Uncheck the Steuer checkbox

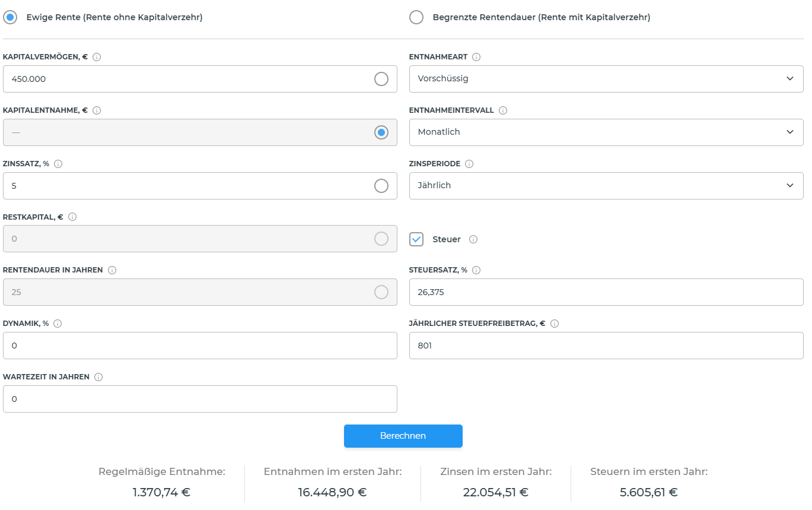click(x=416, y=239)
